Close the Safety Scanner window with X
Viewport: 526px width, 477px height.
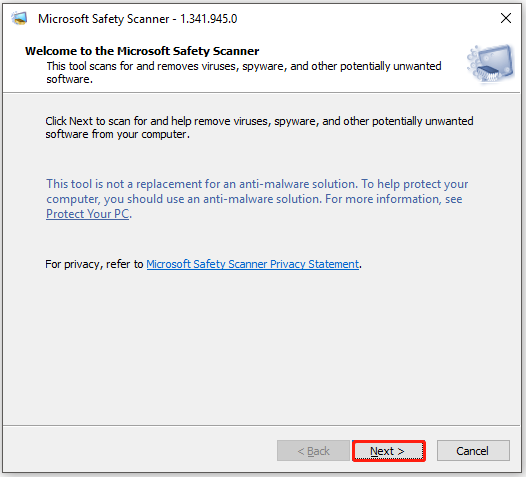point(506,18)
